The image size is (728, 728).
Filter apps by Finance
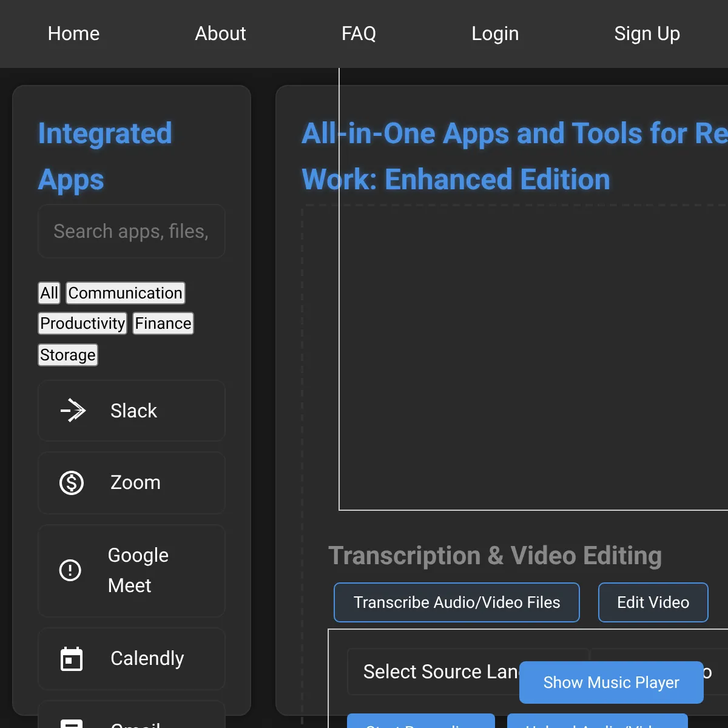click(x=163, y=323)
